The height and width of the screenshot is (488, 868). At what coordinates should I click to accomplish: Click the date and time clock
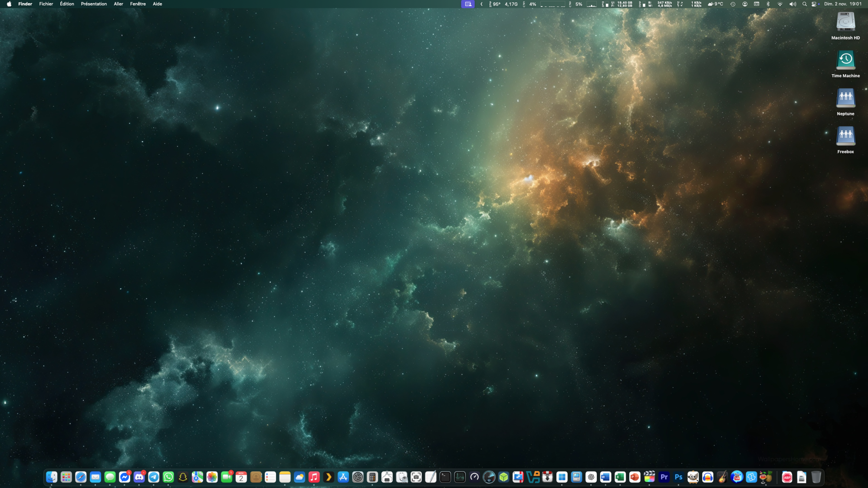click(842, 4)
